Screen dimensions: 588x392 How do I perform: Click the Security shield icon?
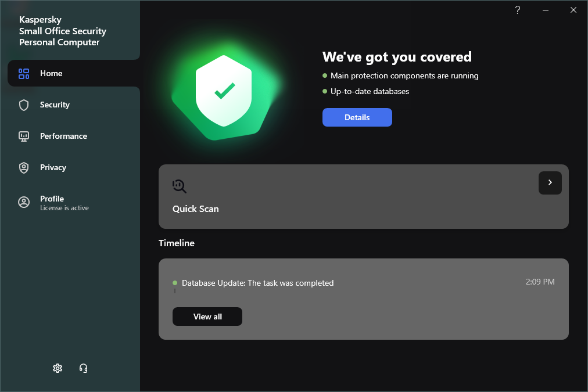24,105
